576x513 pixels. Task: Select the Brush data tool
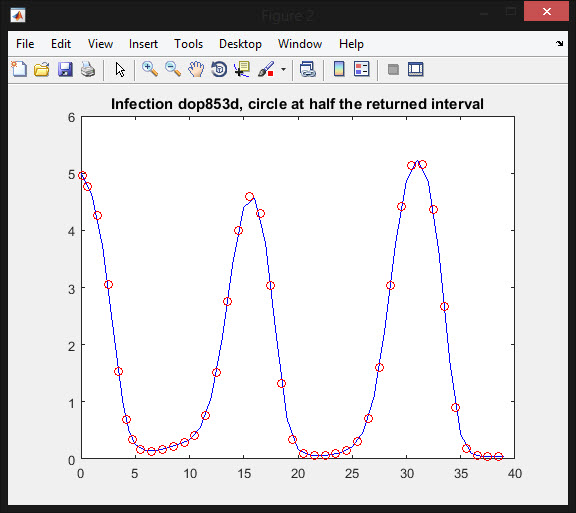click(x=266, y=69)
